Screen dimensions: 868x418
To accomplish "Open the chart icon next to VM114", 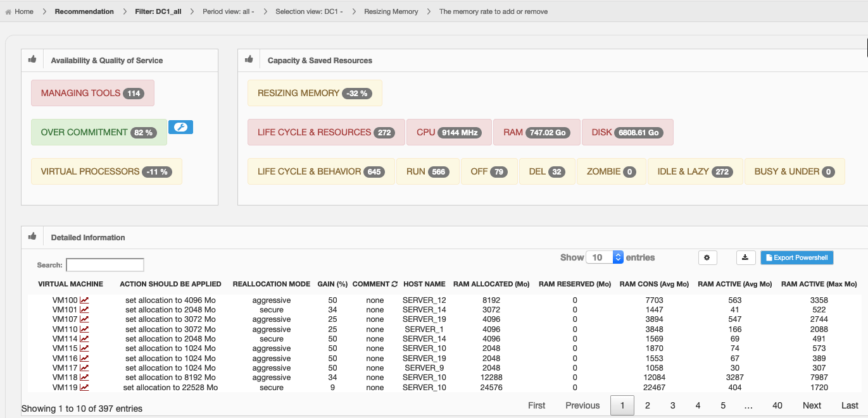I will tap(84, 339).
